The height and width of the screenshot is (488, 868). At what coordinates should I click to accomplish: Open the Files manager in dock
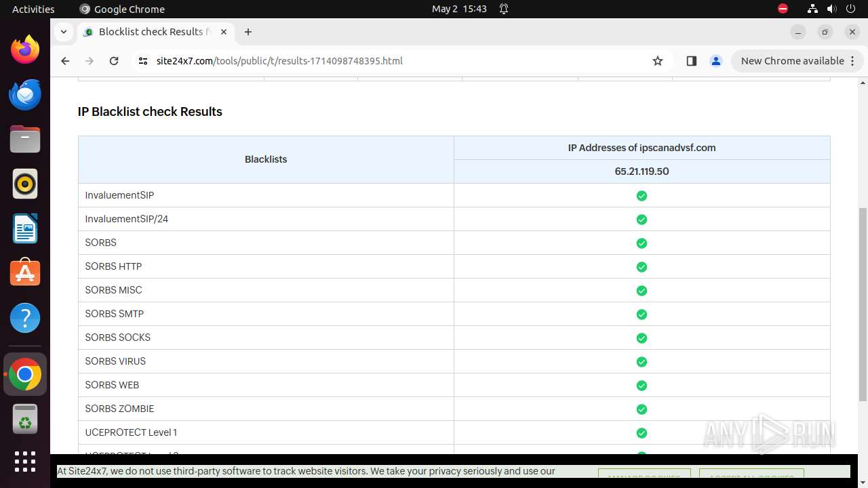[x=25, y=139]
